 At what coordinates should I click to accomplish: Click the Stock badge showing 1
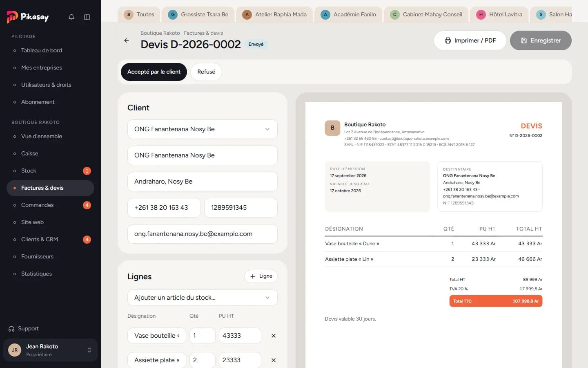pos(87,171)
